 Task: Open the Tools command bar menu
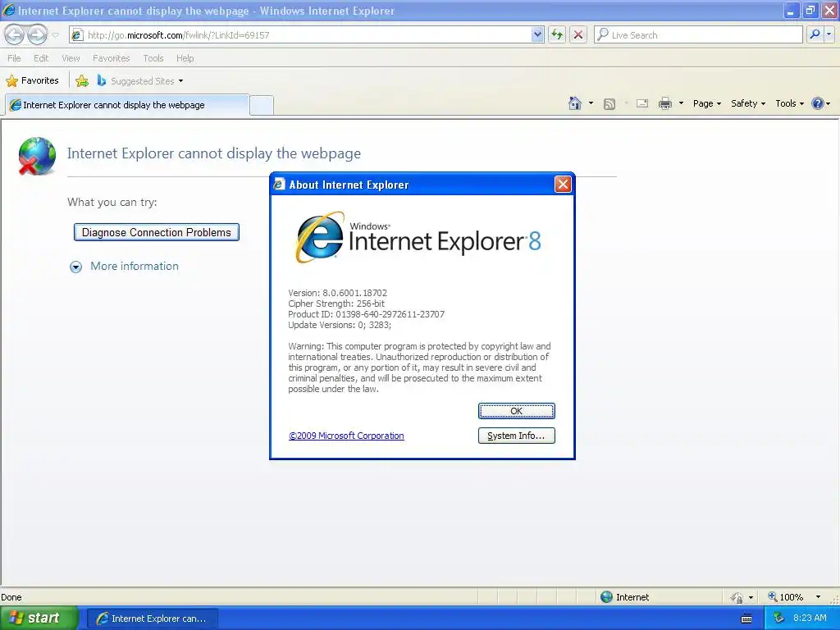point(789,103)
